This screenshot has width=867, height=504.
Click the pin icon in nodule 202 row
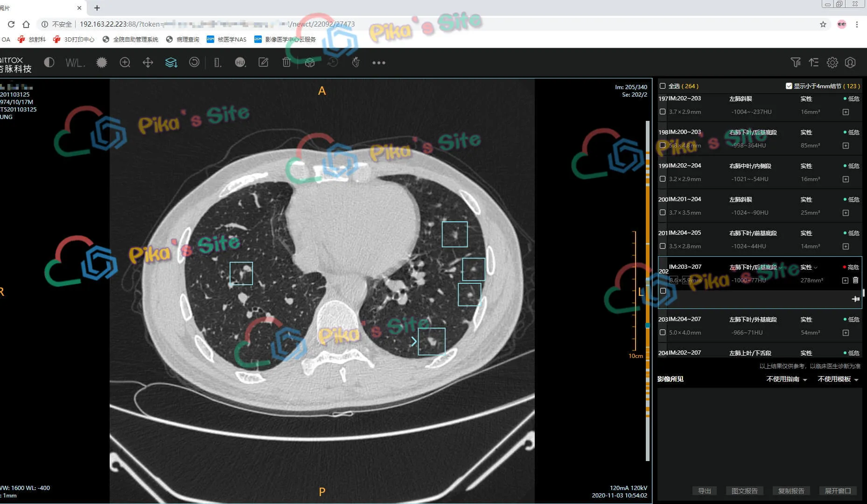coord(855,299)
